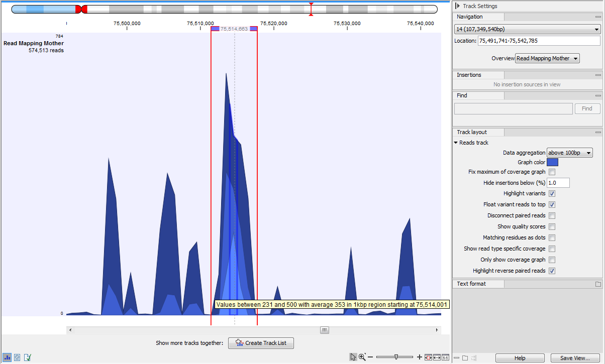Click the document-with-checkmark icon
This screenshot has width=605, height=364.
27,357
